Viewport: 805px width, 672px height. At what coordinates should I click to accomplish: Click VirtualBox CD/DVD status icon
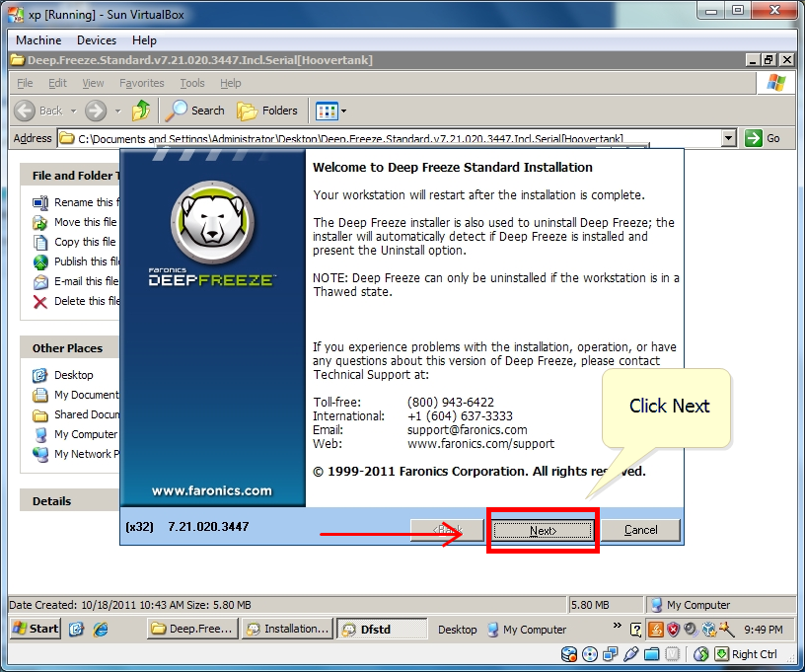point(590,654)
